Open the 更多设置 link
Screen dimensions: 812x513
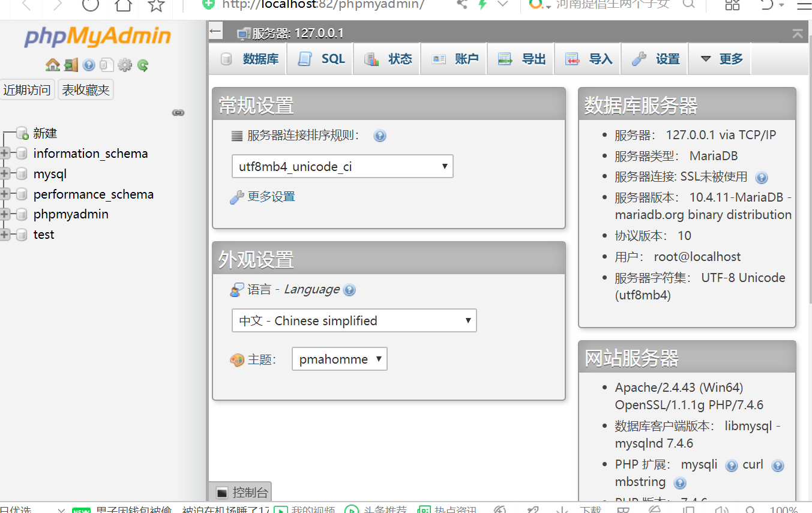(x=271, y=197)
